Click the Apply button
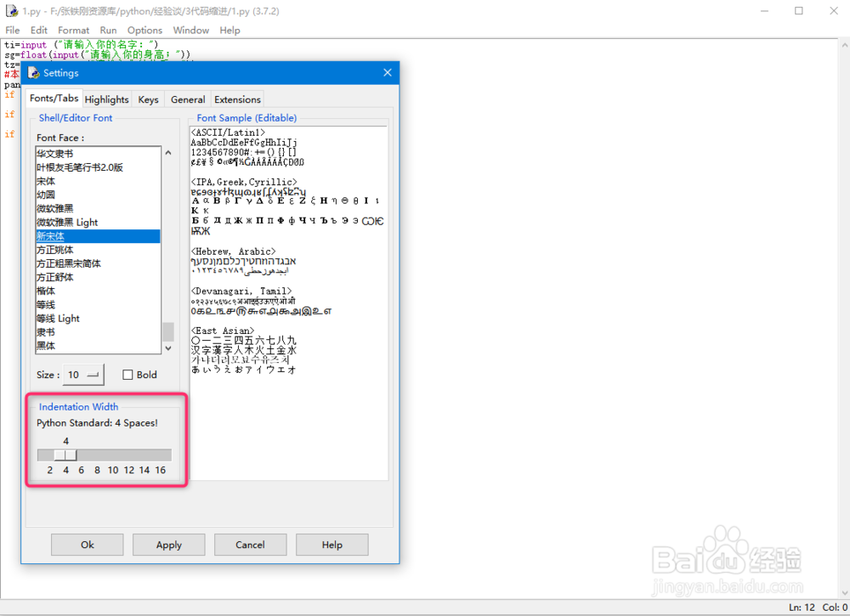The height and width of the screenshot is (616, 850). (x=168, y=545)
